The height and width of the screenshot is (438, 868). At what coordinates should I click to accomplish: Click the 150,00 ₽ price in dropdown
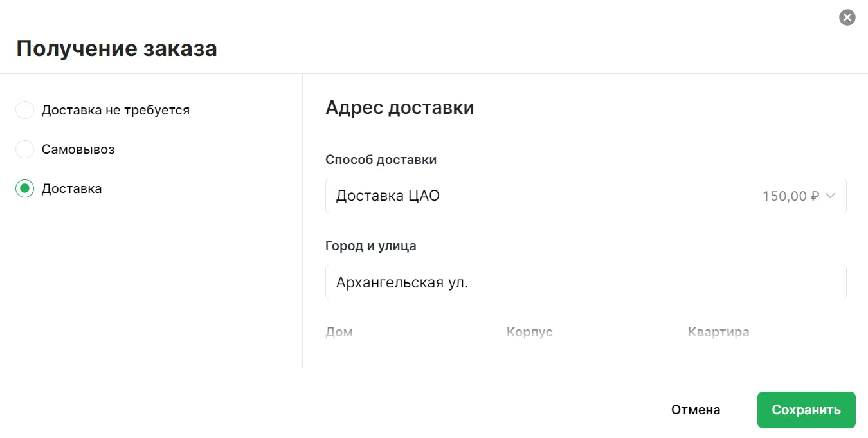pos(790,196)
